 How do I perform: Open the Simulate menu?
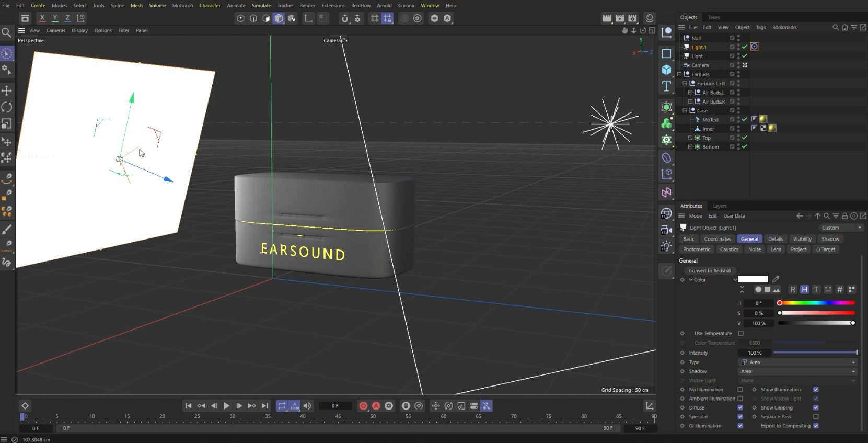point(261,6)
